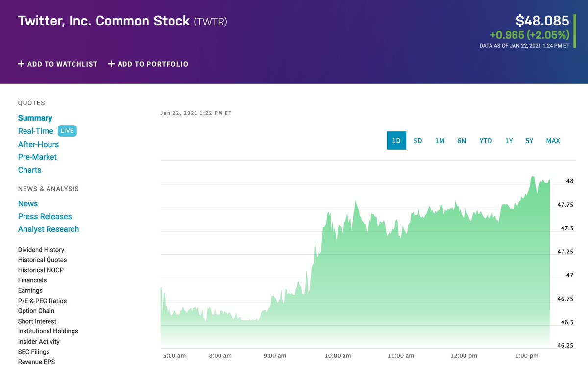Switch chart to the 5D range
The image size is (588, 379).
(417, 141)
